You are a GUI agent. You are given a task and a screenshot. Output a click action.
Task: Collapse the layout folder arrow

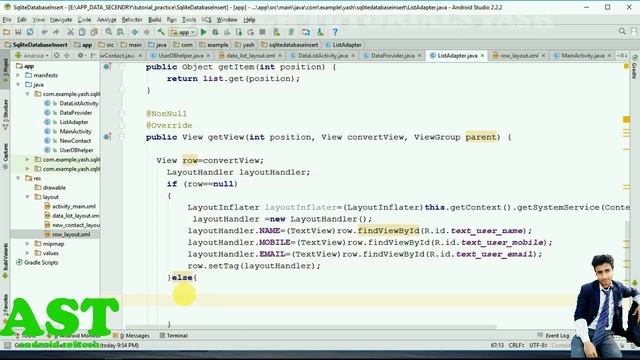tap(27, 197)
